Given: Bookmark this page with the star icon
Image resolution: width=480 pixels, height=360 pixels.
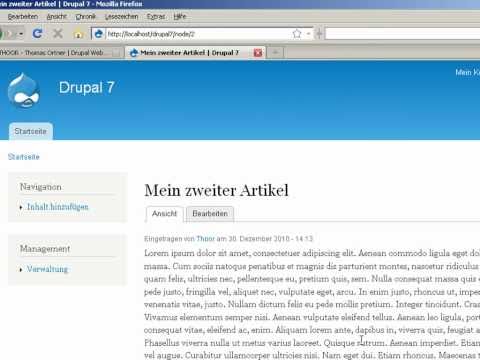Looking at the screenshot, I should click(297, 34).
